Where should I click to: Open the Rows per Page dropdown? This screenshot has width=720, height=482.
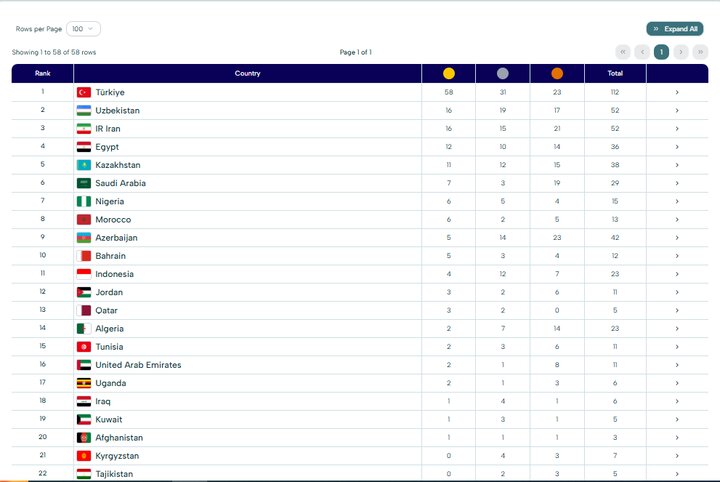pyautogui.click(x=84, y=29)
